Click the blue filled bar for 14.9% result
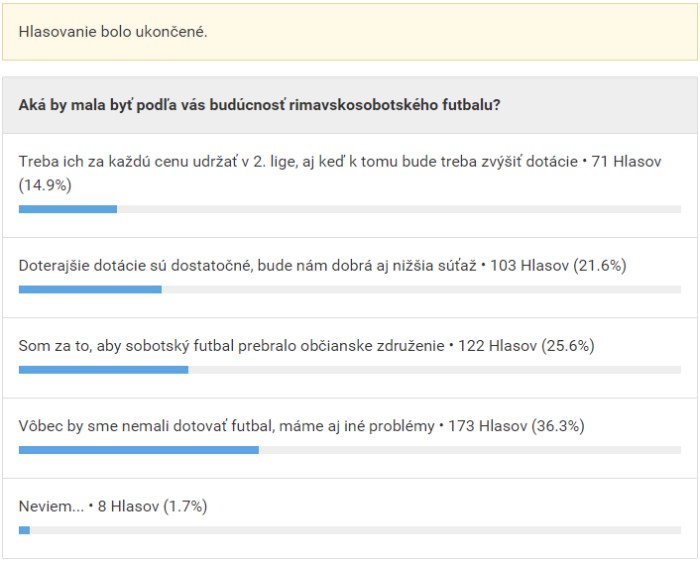700x562 pixels. pyautogui.click(x=68, y=209)
